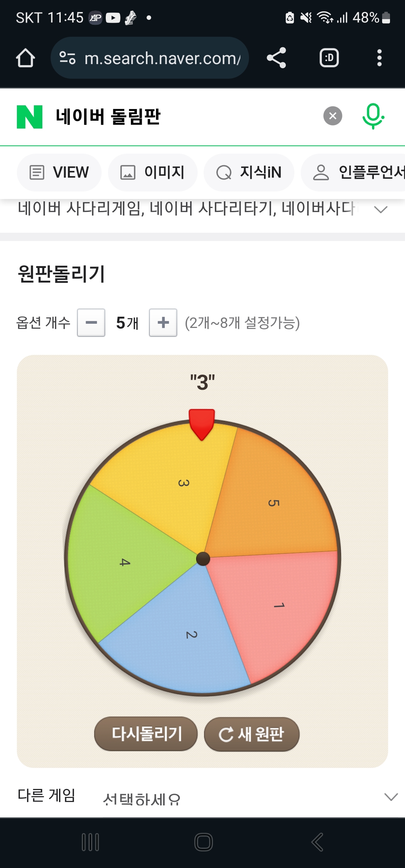Open the three-dot browser menu
The height and width of the screenshot is (868, 405).
[379, 58]
